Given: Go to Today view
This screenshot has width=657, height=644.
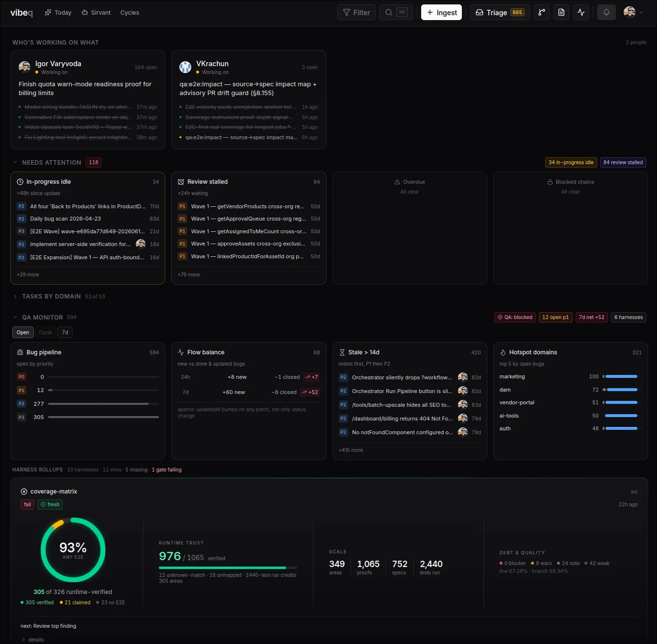Looking at the screenshot, I should coord(58,12).
